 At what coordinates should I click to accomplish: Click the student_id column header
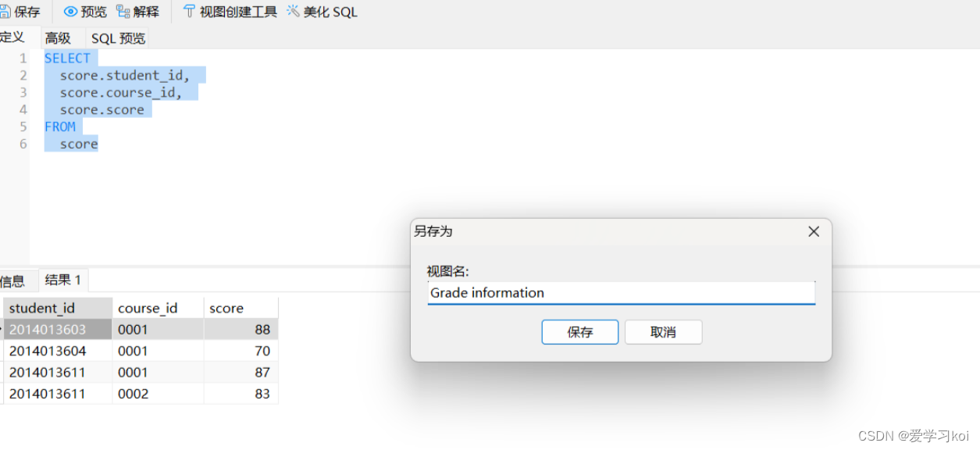point(58,308)
